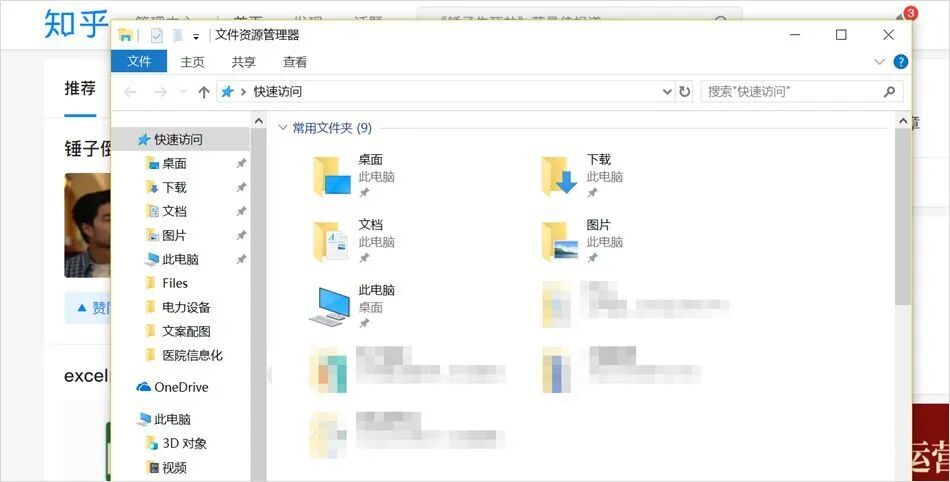Screen dimensions: 950x482
Task: Click the 文档 label in main pane
Action: [x=370, y=225]
